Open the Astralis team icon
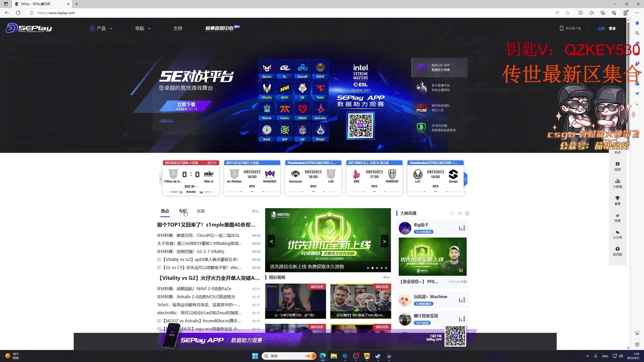644x362 pixels. (320, 111)
